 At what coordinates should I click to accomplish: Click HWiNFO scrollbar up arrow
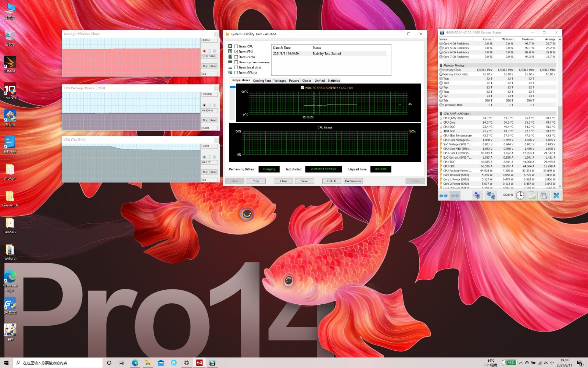tap(560, 39)
